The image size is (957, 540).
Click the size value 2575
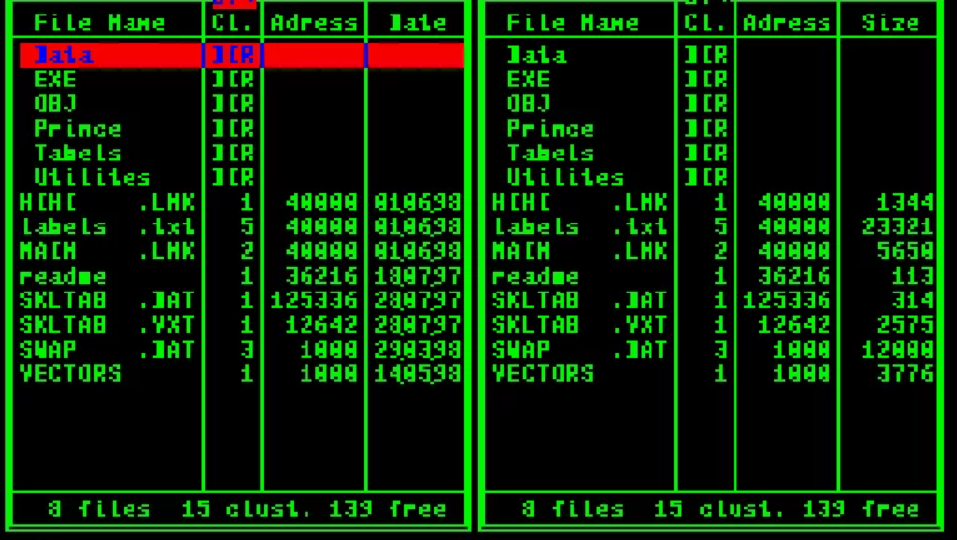pyautogui.click(x=905, y=325)
